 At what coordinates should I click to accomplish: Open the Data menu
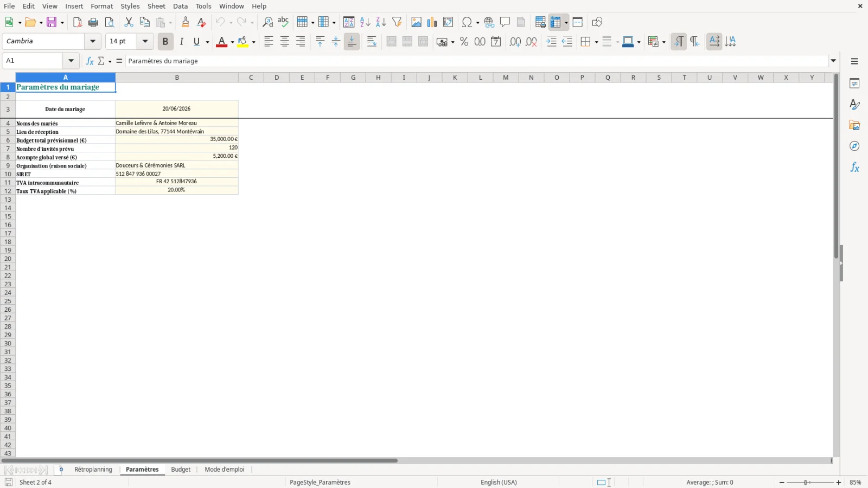click(x=181, y=6)
